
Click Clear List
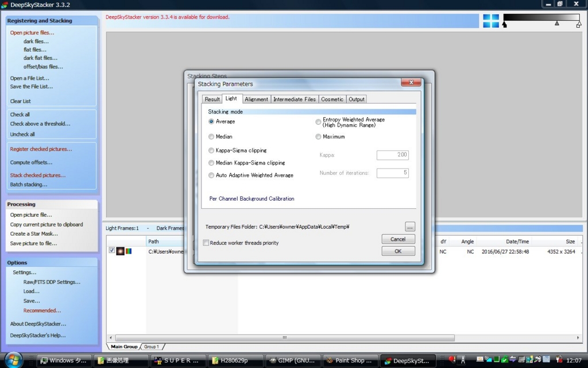(x=20, y=101)
